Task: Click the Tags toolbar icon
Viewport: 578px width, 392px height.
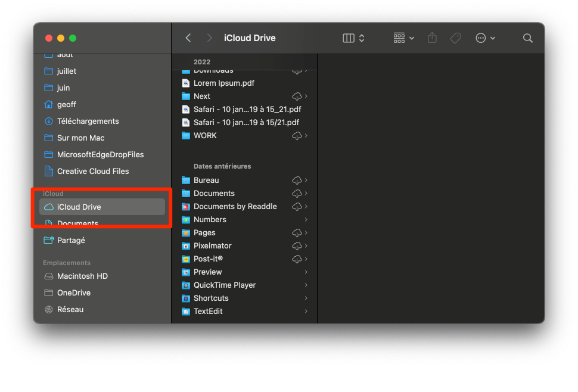Action: click(x=456, y=38)
